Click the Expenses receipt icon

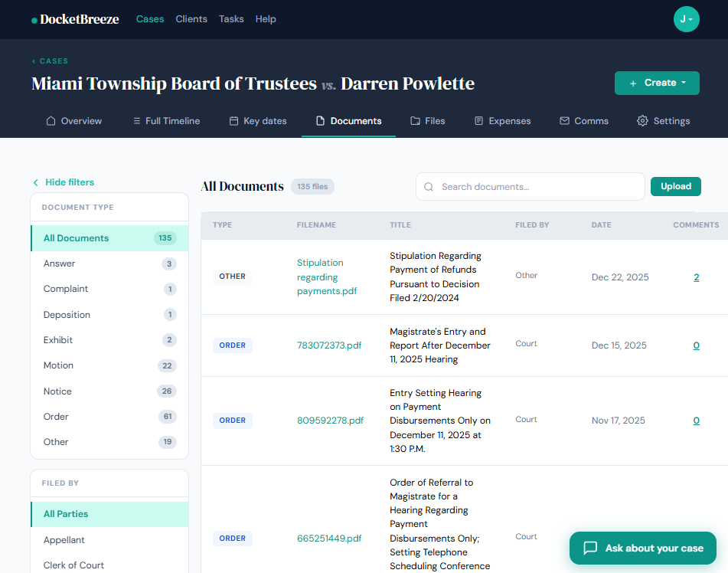coord(479,121)
